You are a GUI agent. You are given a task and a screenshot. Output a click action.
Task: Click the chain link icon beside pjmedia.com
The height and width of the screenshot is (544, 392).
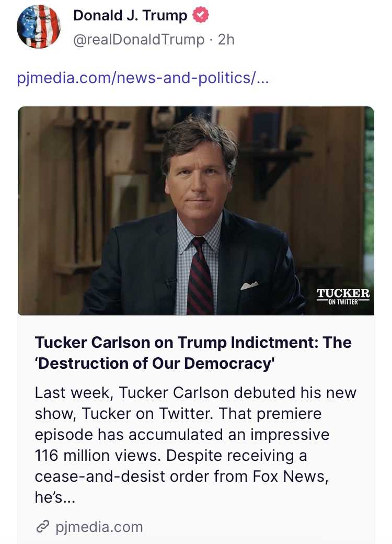click(42, 527)
